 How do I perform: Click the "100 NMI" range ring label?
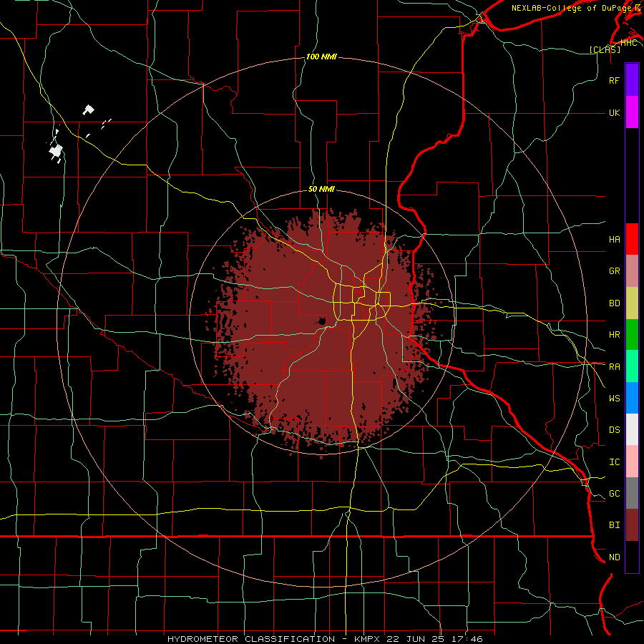[321, 57]
